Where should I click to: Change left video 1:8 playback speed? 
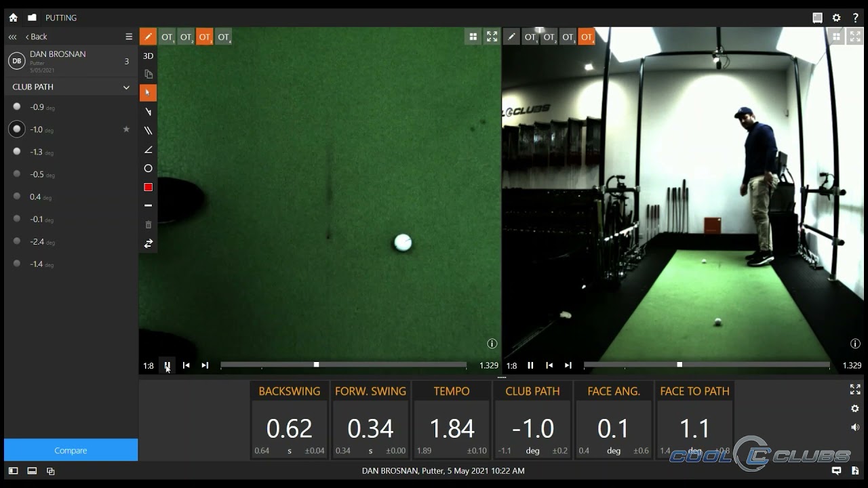(x=149, y=365)
